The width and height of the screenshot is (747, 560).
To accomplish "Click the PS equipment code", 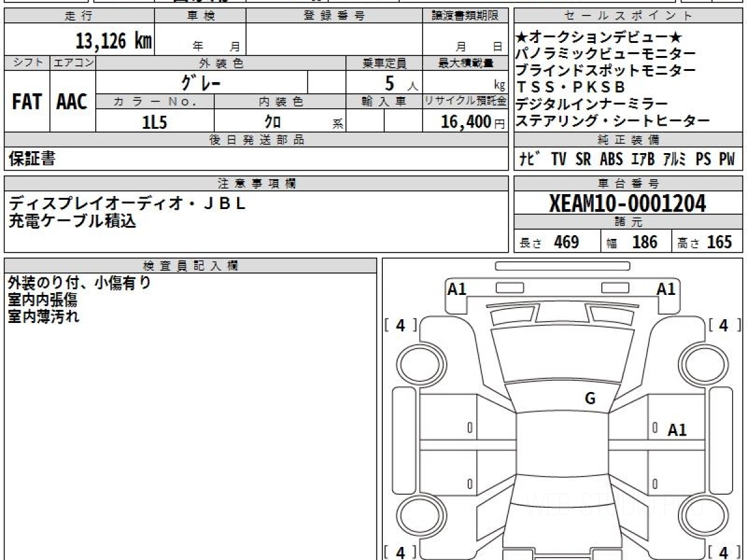I will pyautogui.click(x=703, y=159).
